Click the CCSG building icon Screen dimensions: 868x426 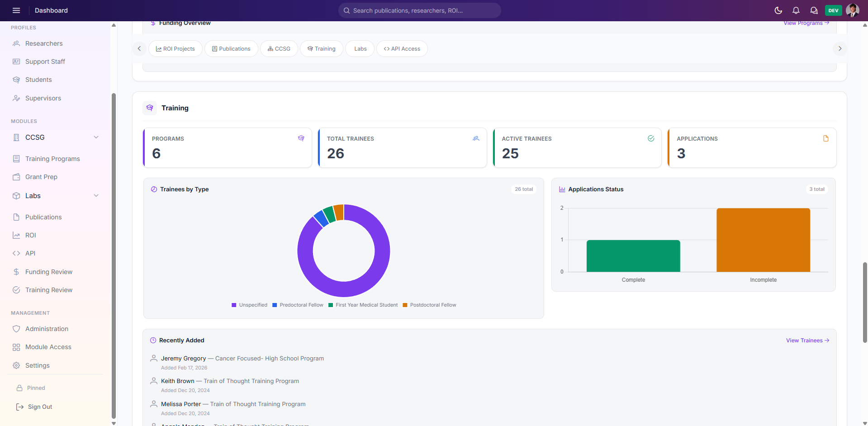(x=16, y=137)
